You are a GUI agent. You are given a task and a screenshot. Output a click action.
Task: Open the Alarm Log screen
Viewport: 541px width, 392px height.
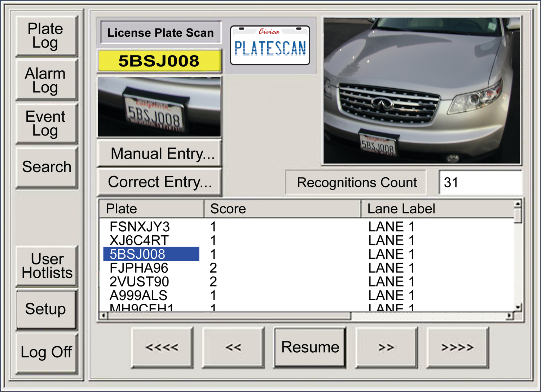(x=46, y=80)
